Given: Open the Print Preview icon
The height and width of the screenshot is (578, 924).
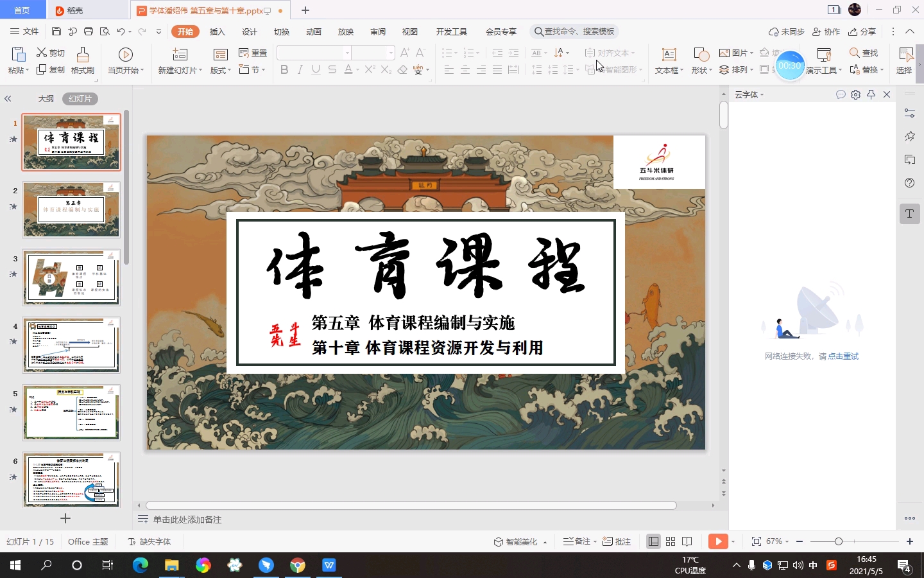Looking at the screenshot, I should (x=105, y=31).
